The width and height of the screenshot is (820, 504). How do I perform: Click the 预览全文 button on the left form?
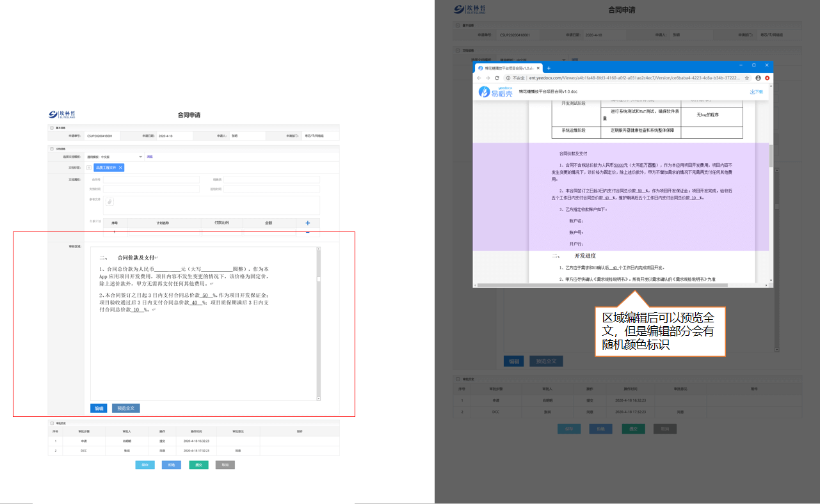[125, 408]
